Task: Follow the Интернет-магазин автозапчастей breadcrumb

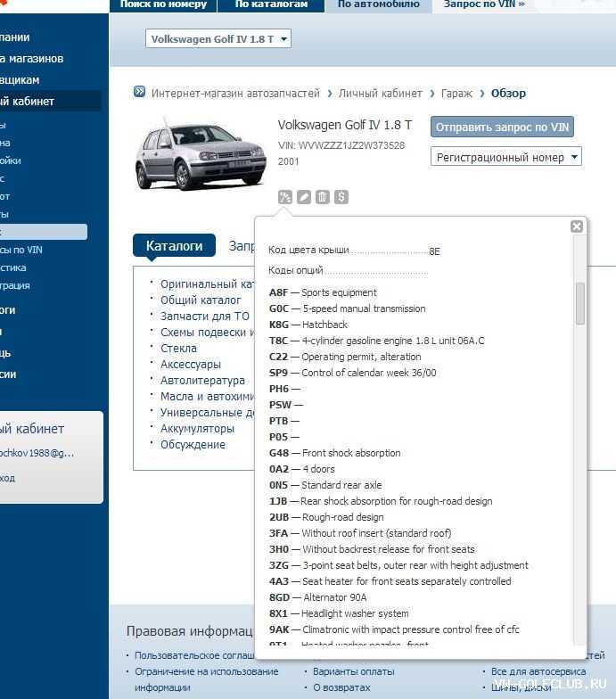Action: pyautogui.click(x=235, y=93)
